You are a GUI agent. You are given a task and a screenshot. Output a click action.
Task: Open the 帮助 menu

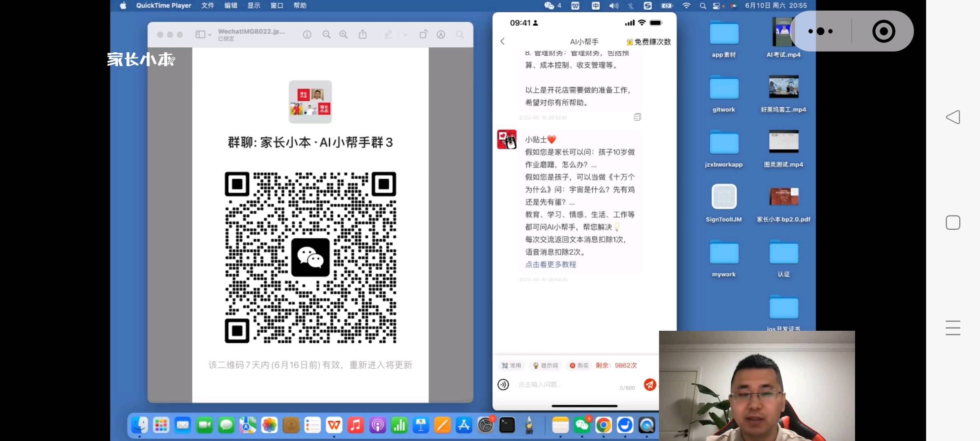click(x=300, y=5)
